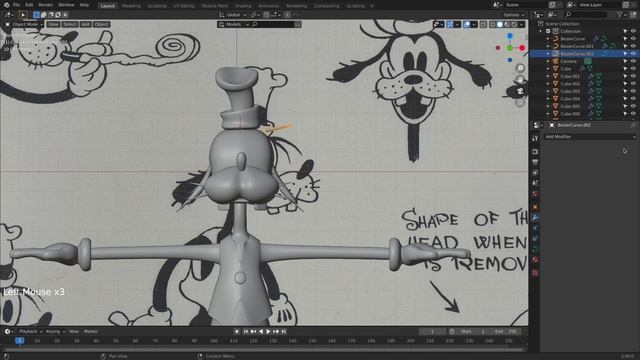Open the viewport Add menu button
640x360 pixels.
(x=85, y=24)
